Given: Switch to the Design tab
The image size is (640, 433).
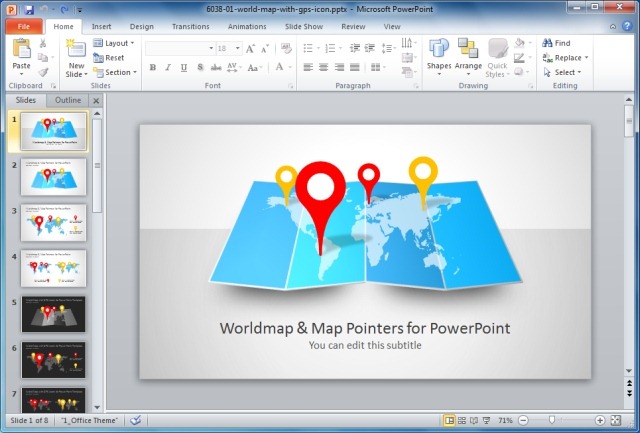Looking at the screenshot, I should pos(142,27).
